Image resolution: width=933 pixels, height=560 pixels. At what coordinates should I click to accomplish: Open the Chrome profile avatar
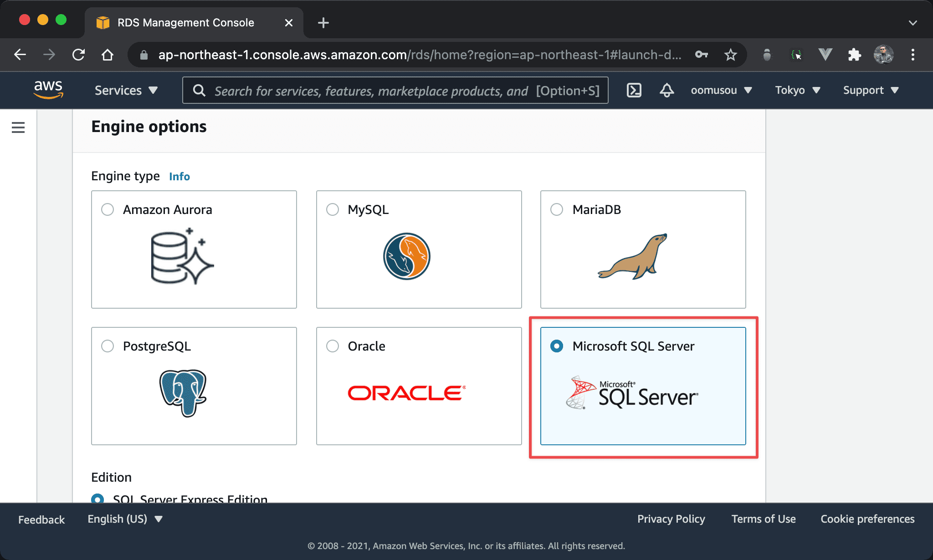pos(884,55)
